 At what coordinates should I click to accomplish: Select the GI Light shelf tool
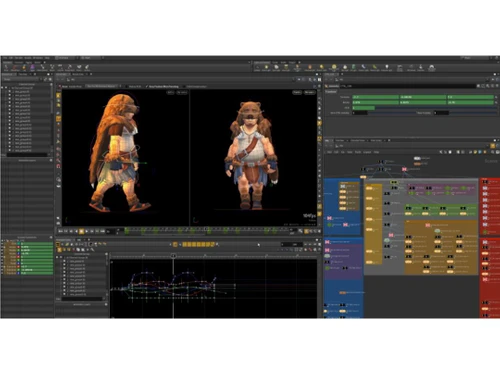(x=353, y=68)
